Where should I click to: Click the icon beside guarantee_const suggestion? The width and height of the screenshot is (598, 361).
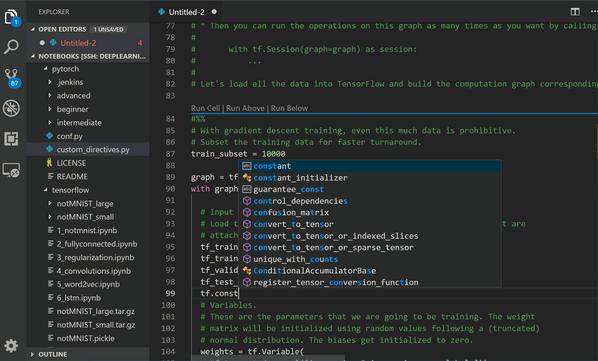[247, 189]
